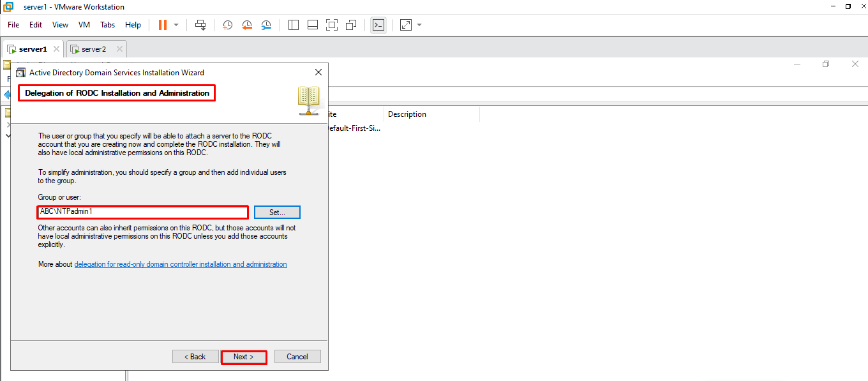
Task: Expand the stretch display dropdown arrow
Action: click(x=419, y=25)
